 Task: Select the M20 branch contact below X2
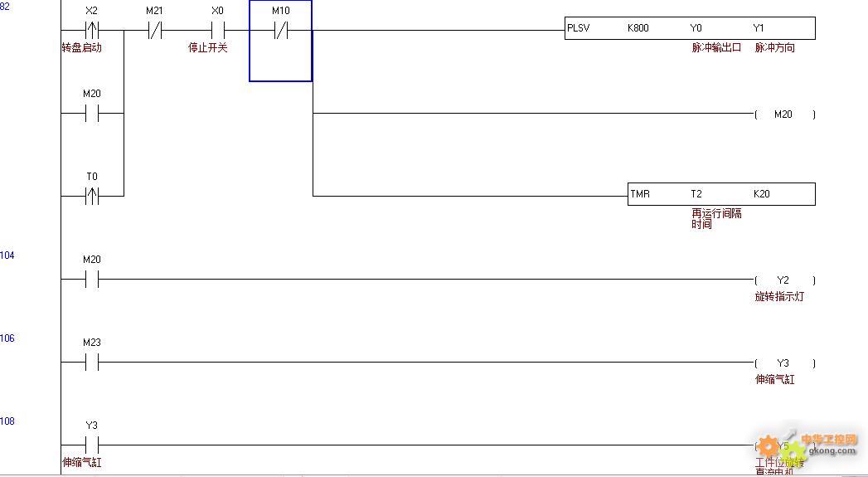coord(92,114)
